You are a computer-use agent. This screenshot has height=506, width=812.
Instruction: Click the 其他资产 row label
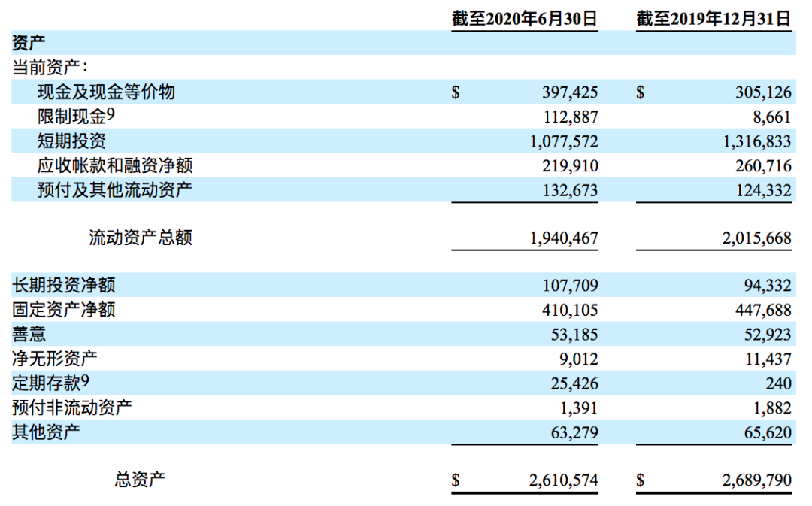click(x=46, y=432)
